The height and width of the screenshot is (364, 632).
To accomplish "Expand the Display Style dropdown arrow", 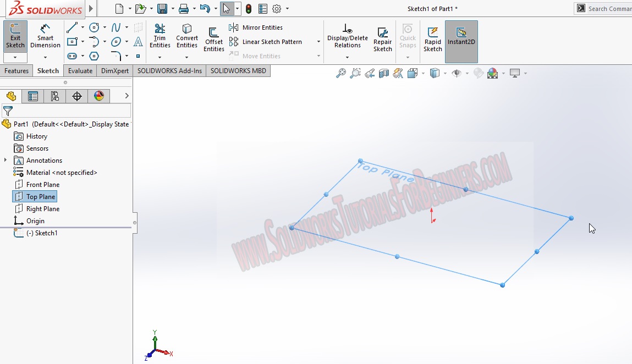I will pos(444,73).
